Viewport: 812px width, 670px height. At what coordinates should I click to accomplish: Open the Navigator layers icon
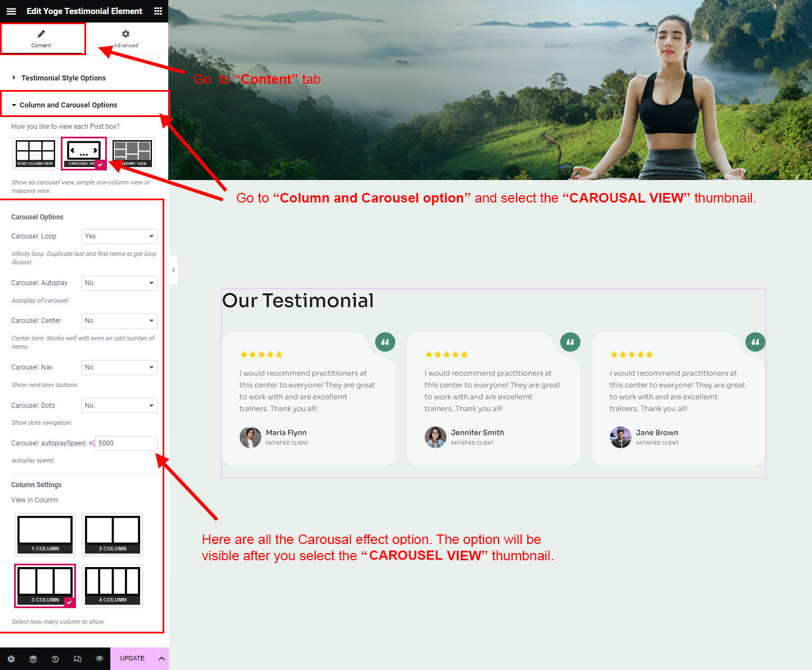[x=33, y=659]
